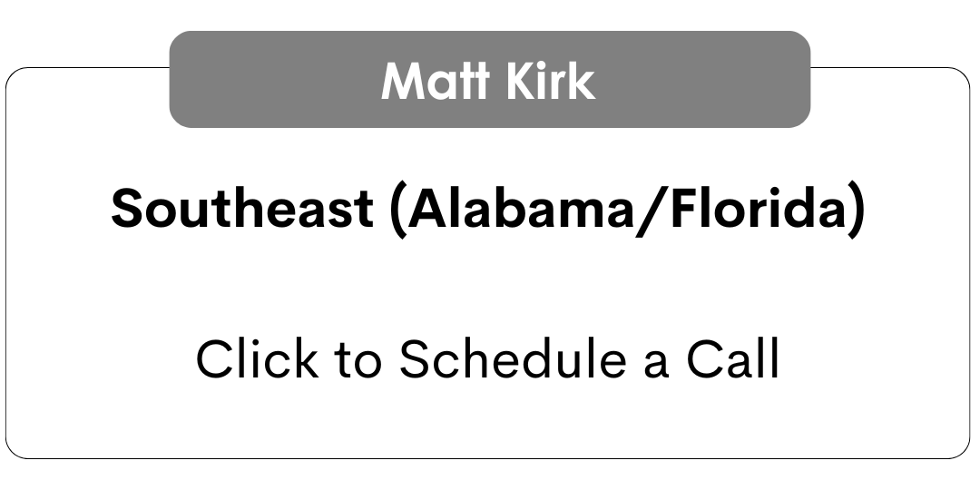This screenshot has width=980, height=490.
Task: Click the word "Click" in call prompt
Action: (257, 358)
